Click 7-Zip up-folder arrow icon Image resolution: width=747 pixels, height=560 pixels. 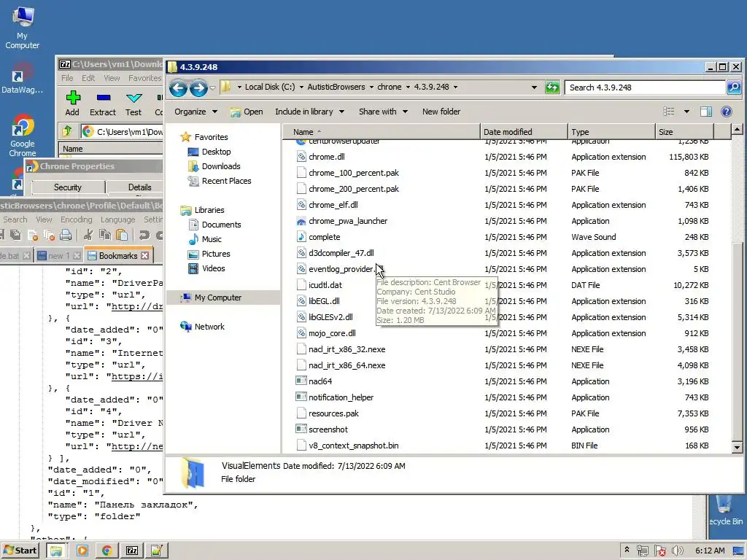tap(67, 131)
